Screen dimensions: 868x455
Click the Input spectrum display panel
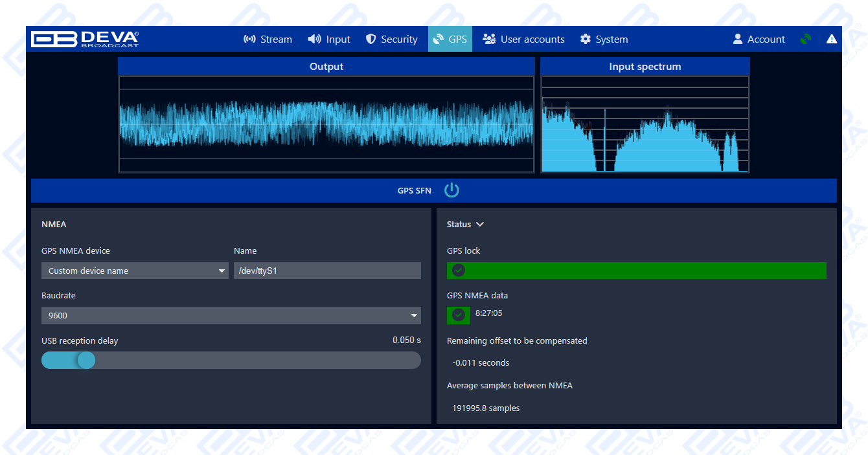click(645, 124)
